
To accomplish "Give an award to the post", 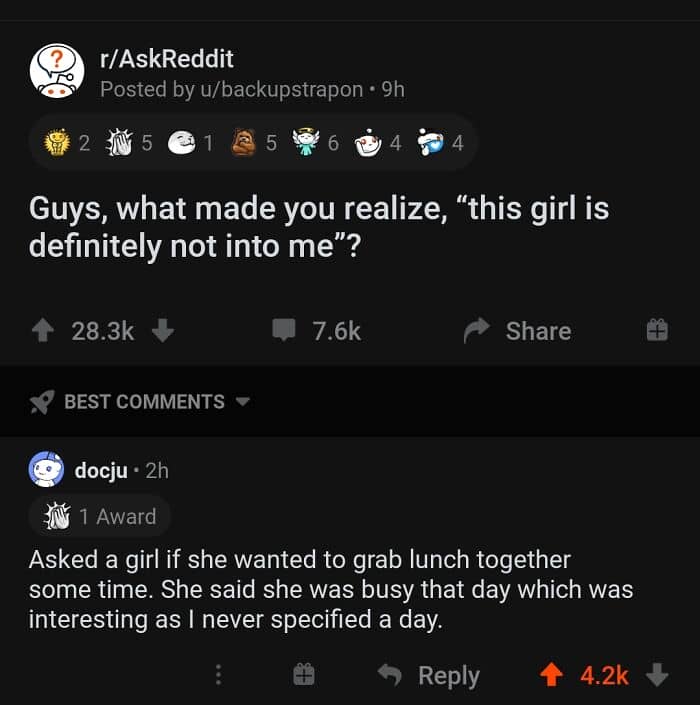I will click(x=656, y=331).
